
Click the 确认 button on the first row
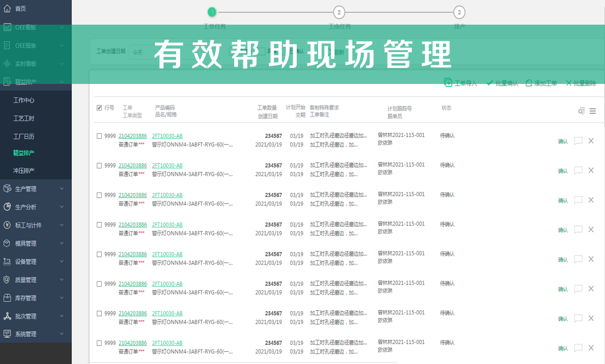(x=563, y=141)
